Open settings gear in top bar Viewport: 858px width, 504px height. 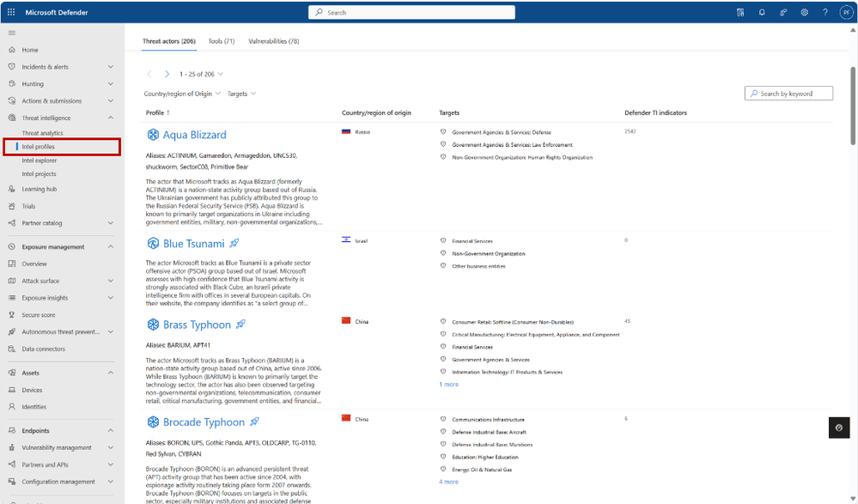(805, 12)
